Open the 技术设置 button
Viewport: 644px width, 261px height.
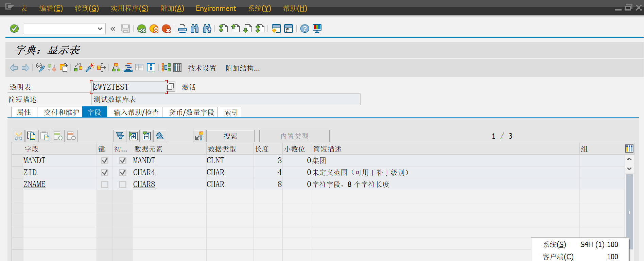(202, 68)
